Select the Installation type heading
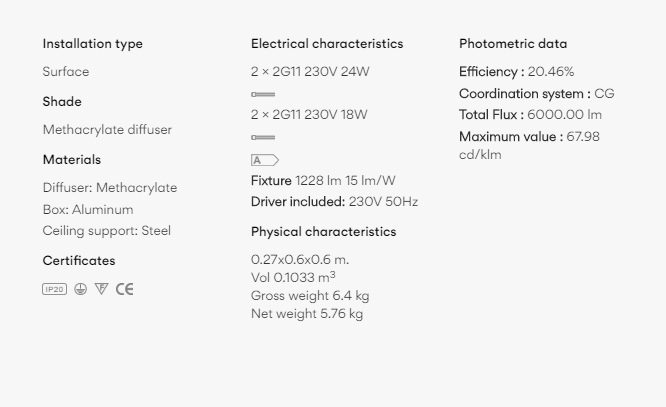 (92, 44)
